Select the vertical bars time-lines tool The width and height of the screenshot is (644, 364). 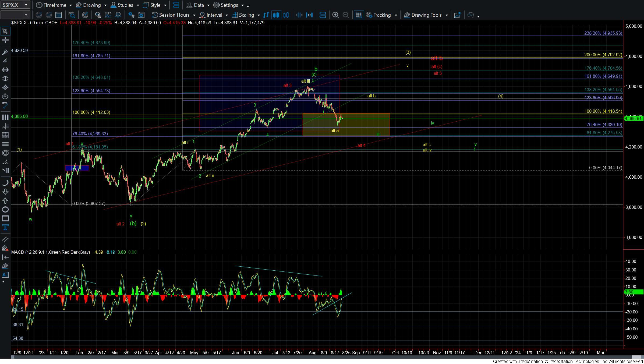(5, 117)
